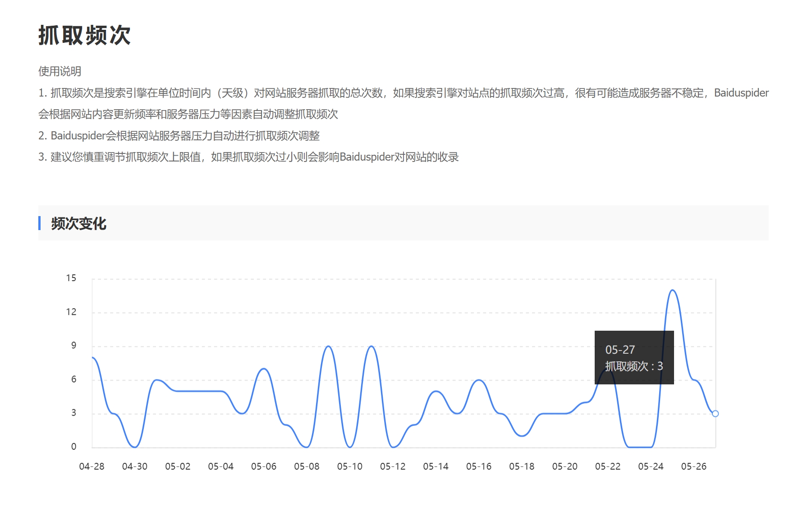The height and width of the screenshot is (508, 812).
Task: Click the 05-02 x-axis date label
Action: pos(178,466)
